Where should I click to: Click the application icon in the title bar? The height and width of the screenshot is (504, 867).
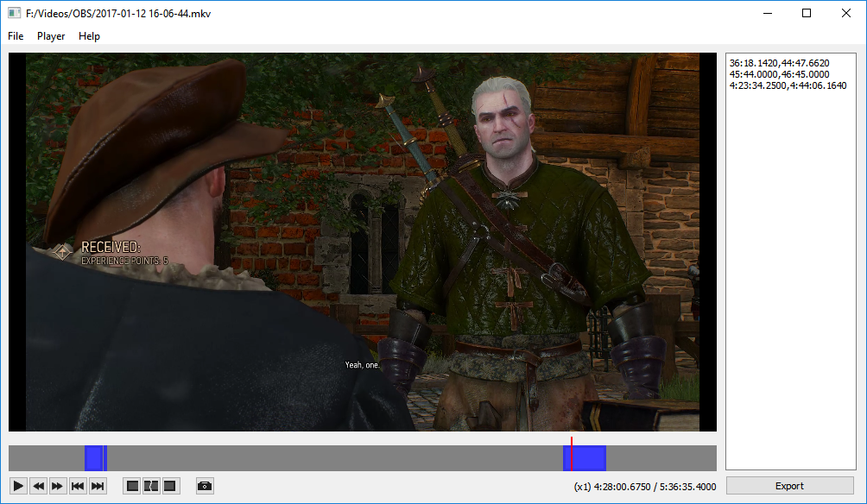[14, 13]
